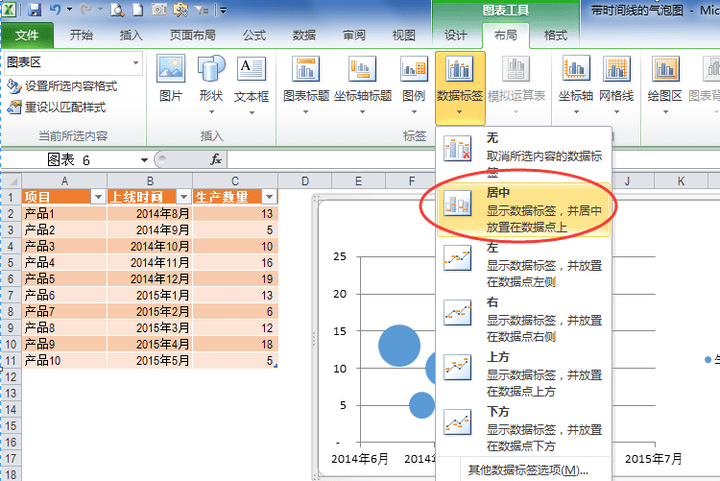Open the 项目 column filter dropdown
The height and width of the screenshot is (481, 720).
coord(98,197)
